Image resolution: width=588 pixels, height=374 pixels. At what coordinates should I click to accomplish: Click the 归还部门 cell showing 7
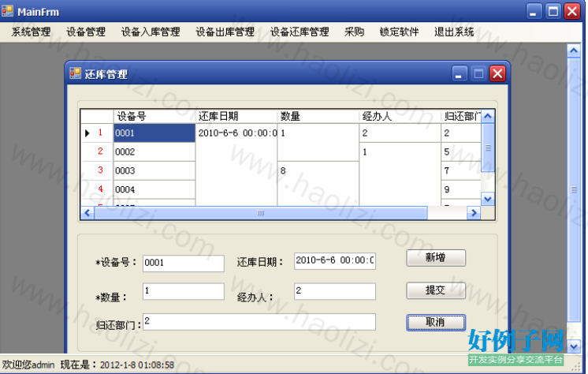pos(461,170)
